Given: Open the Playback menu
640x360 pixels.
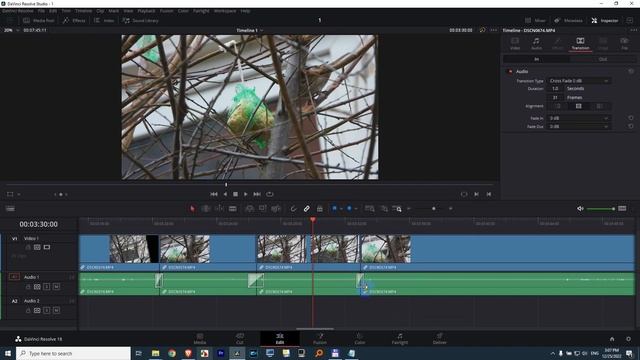Looking at the screenshot, I should pos(146,11).
